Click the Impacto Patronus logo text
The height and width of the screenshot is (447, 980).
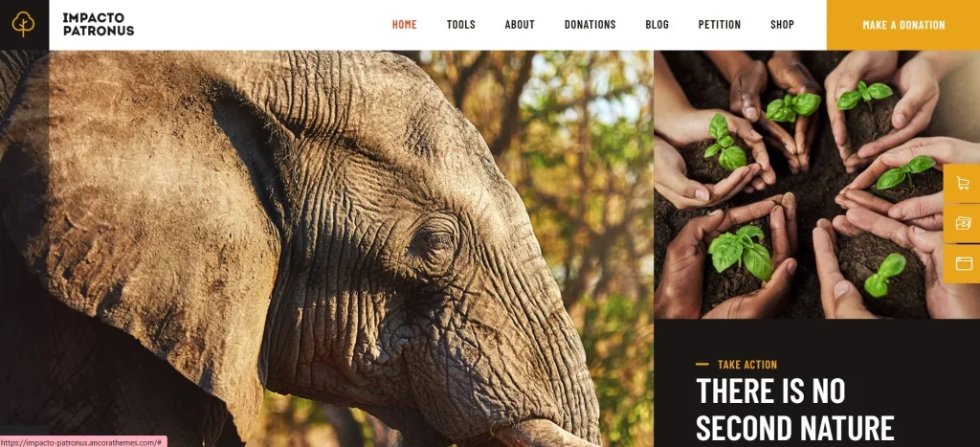coord(99,24)
